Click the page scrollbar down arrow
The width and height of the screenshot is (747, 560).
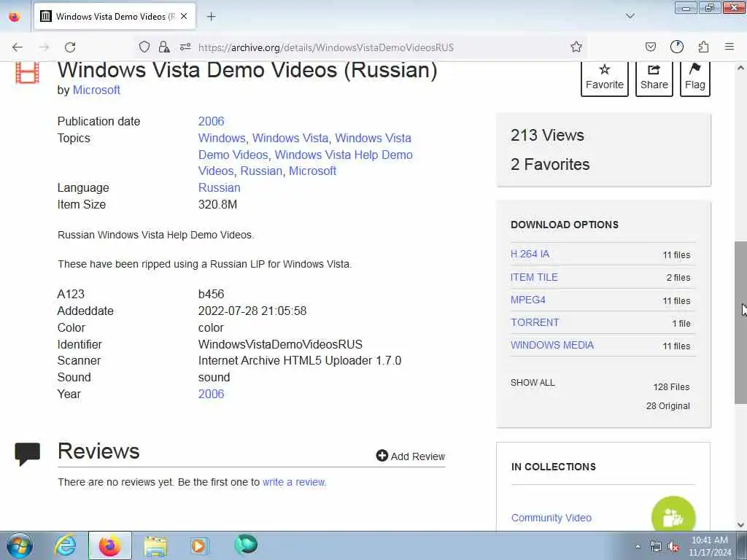coord(740,525)
